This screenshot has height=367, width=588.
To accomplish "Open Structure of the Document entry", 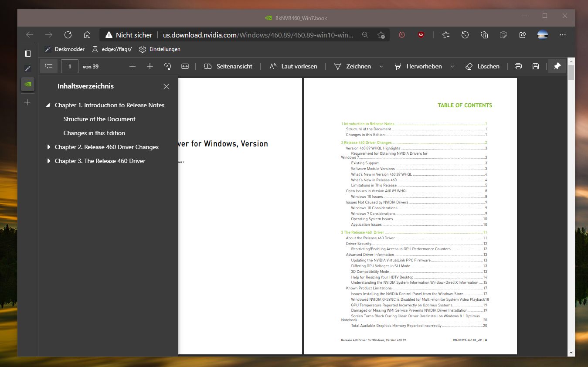I will [x=99, y=119].
